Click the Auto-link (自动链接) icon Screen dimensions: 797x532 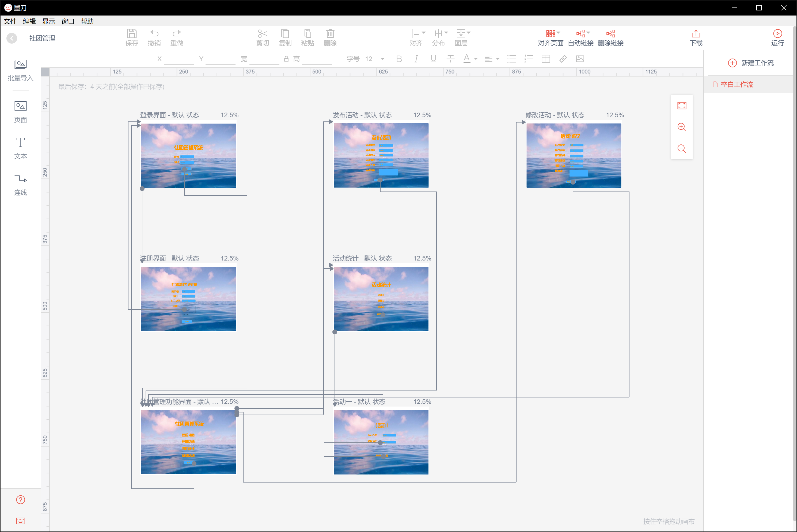click(580, 34)
